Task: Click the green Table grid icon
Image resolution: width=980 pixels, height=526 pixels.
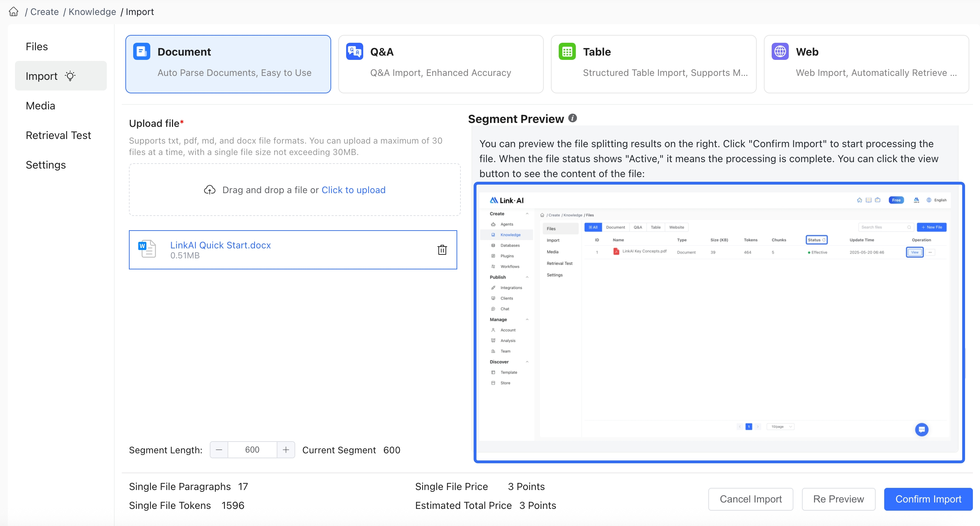Action: pos(567,51)
